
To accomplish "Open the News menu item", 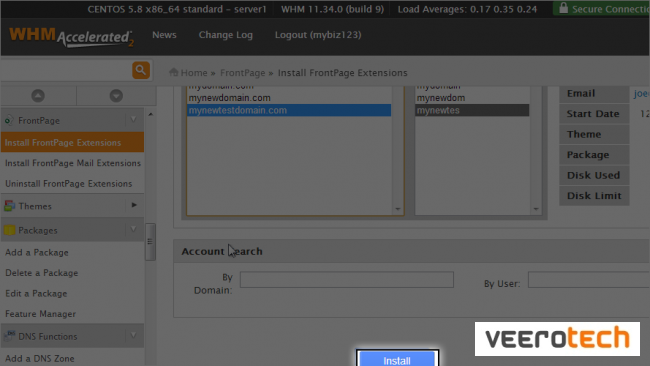I will pyautogui.click(x=164, y=35).
